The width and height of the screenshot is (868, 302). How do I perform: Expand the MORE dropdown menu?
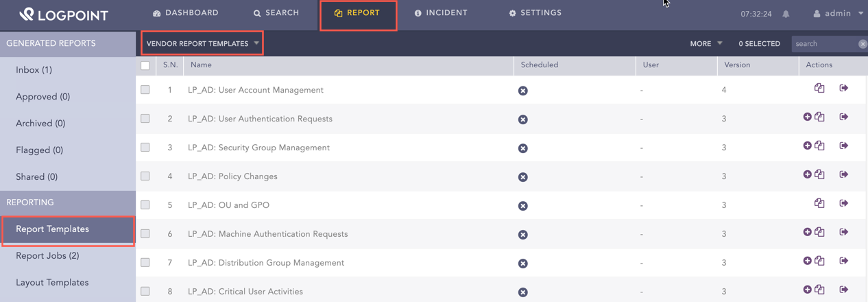click(706, 43)
